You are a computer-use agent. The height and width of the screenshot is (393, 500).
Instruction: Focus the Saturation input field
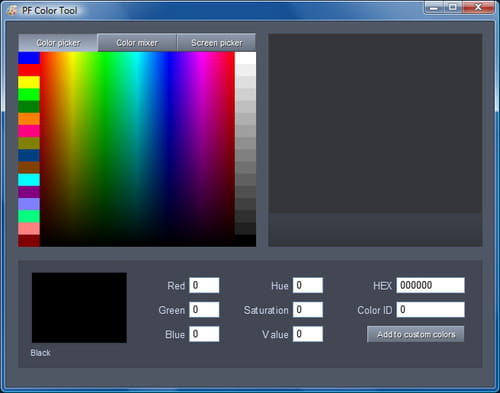[x=308, y=310]
